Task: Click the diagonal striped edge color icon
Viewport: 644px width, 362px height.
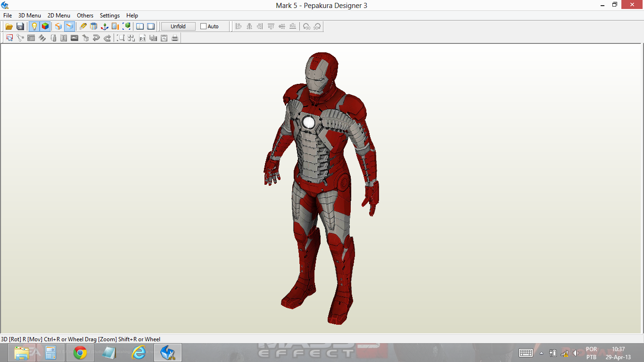Action: (42, 38)
